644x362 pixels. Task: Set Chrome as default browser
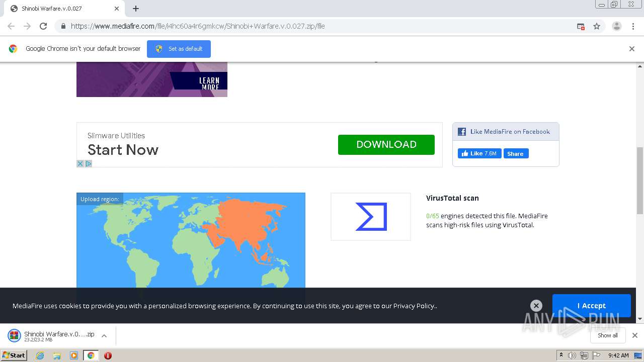pos(179,49)
